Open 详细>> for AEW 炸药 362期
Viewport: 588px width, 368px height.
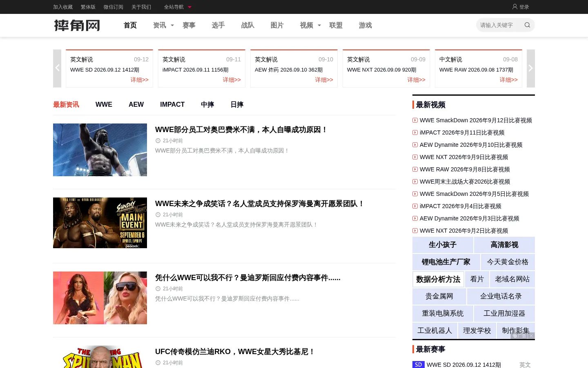[x=324, y=80]
